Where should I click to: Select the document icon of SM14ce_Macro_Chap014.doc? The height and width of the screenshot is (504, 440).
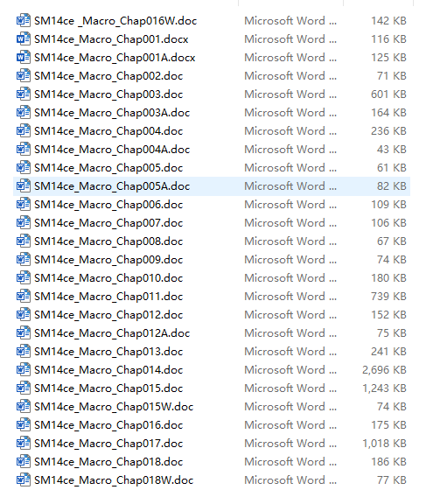[x=24, y=369]
